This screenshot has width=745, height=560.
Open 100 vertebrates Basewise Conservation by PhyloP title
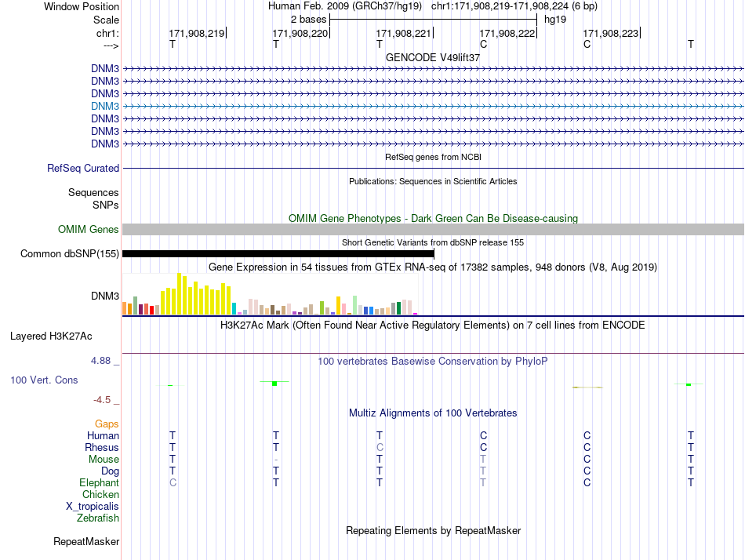coord(433,362)
